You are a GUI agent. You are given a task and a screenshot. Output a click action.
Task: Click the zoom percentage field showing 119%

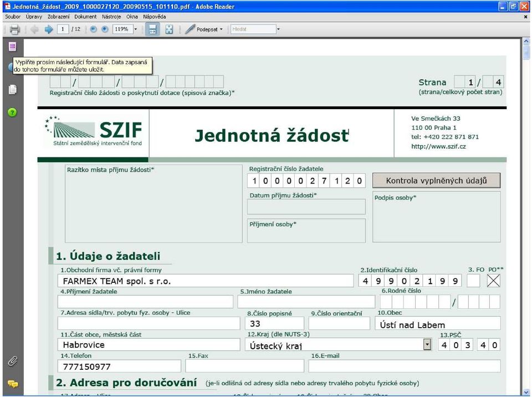[122, 29]
